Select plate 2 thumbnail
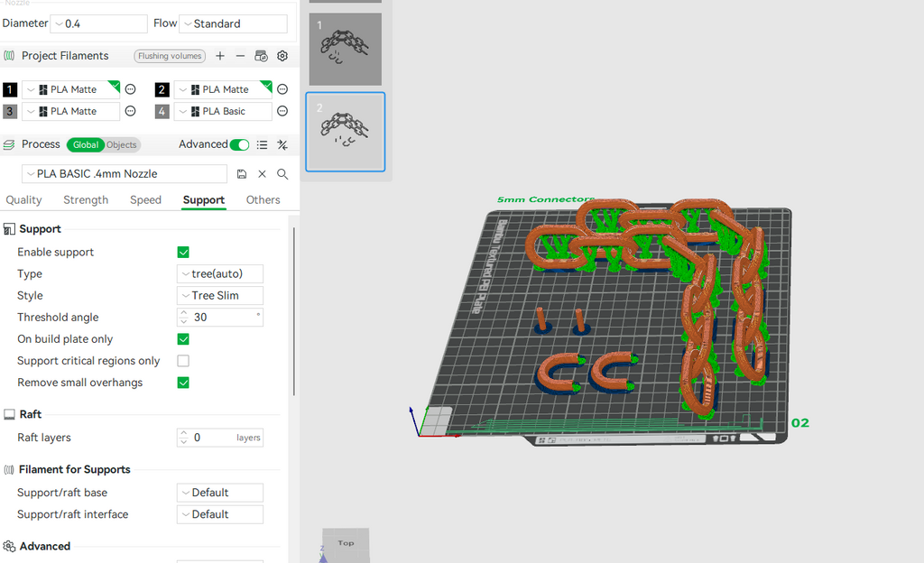Screen dimensions: 924x563 346,132
